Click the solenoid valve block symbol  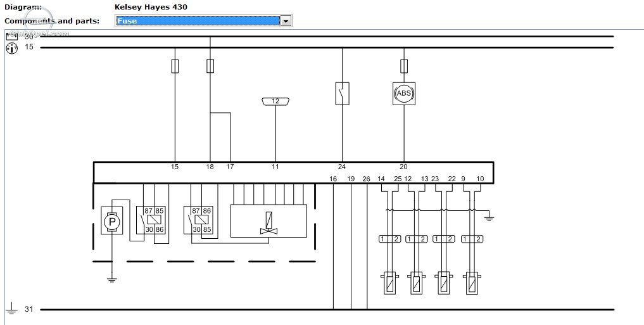point(268,221)
